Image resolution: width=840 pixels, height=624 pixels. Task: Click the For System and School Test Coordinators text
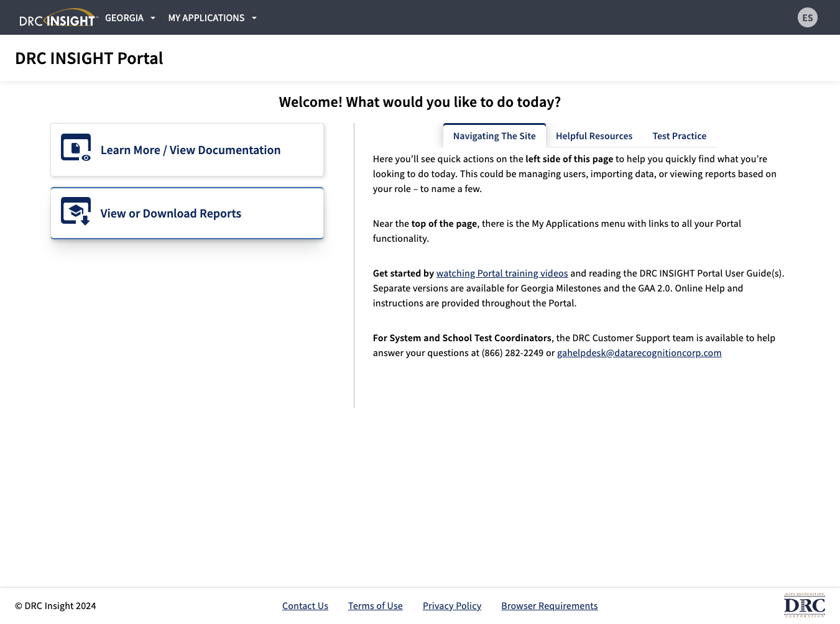[x=462, y=338]
